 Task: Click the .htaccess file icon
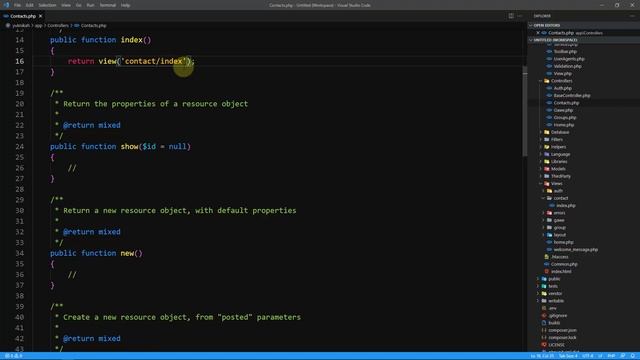(x=547, y=257)
